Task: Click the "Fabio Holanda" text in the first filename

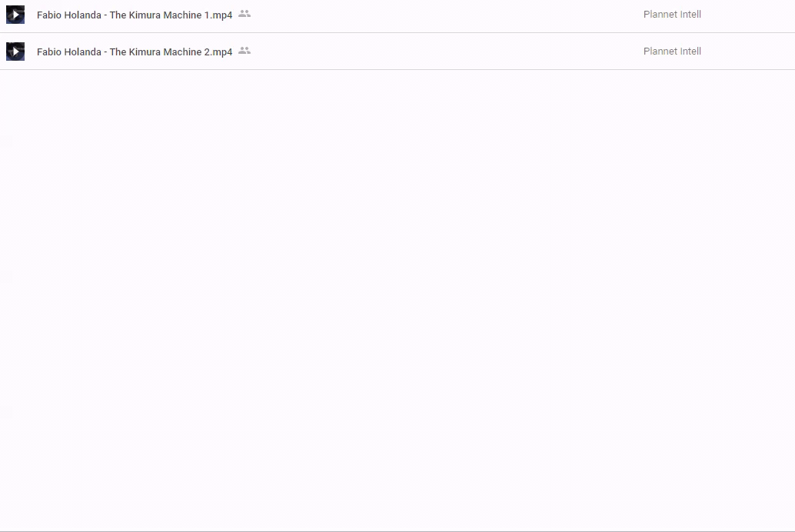Action: [x=68, y=15]
